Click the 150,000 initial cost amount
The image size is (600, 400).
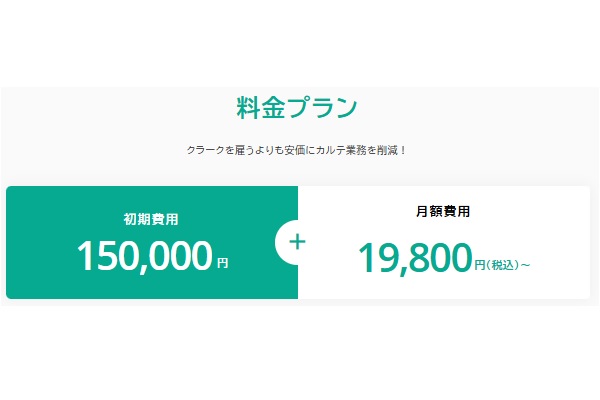(x=145, y=258)
